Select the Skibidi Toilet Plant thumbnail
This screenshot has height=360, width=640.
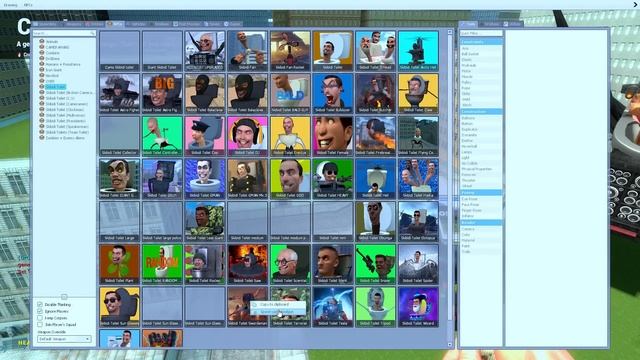120,264
